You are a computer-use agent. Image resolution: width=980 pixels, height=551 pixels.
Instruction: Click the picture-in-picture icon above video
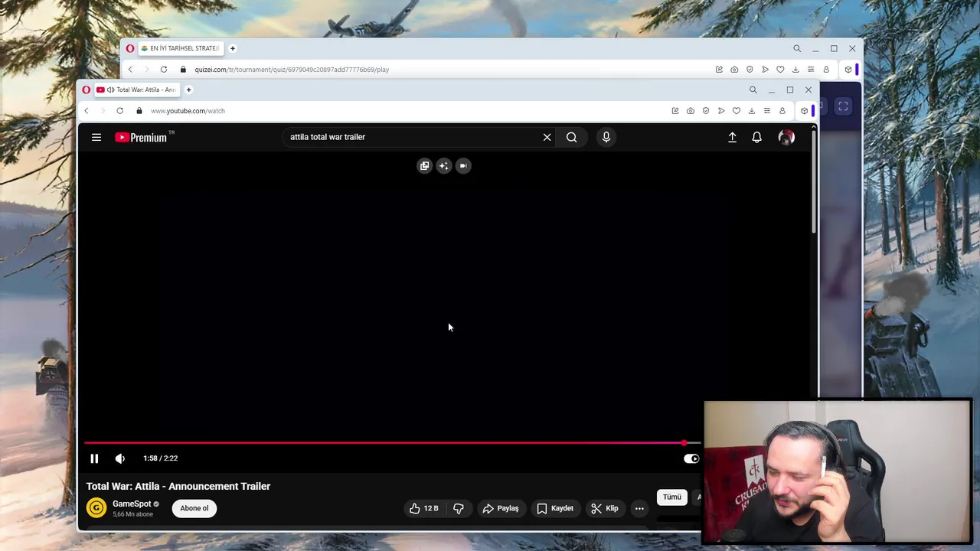coord(425,165)
